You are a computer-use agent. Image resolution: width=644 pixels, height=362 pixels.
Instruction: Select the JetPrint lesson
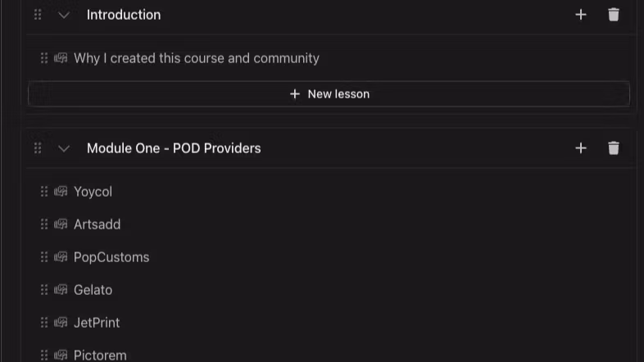[x=97, y=323]
